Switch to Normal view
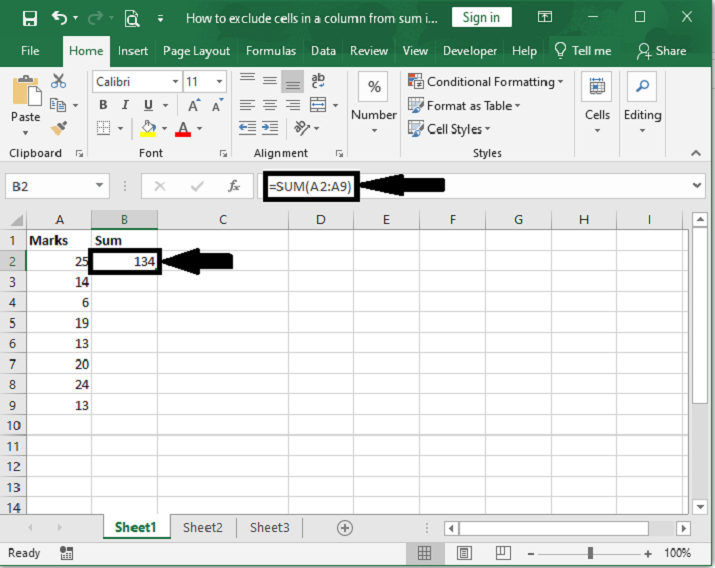This screenshot has width=715, height=568. pos(425,553)
